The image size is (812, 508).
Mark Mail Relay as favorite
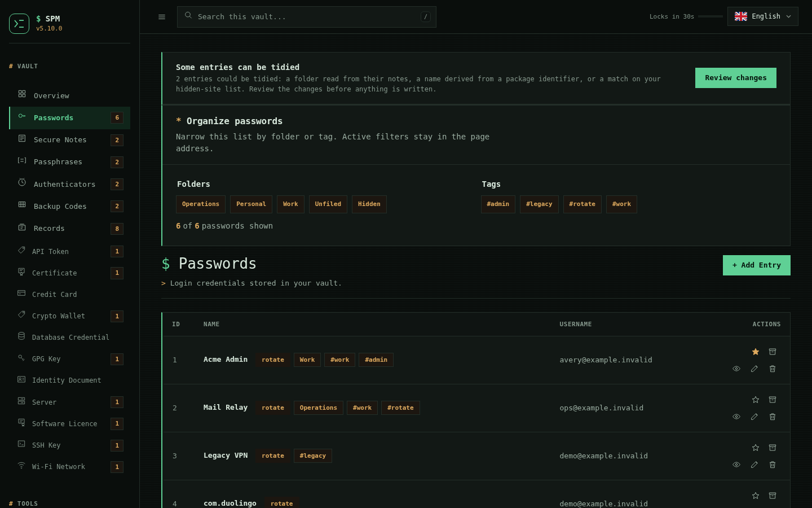coord(756,400)
